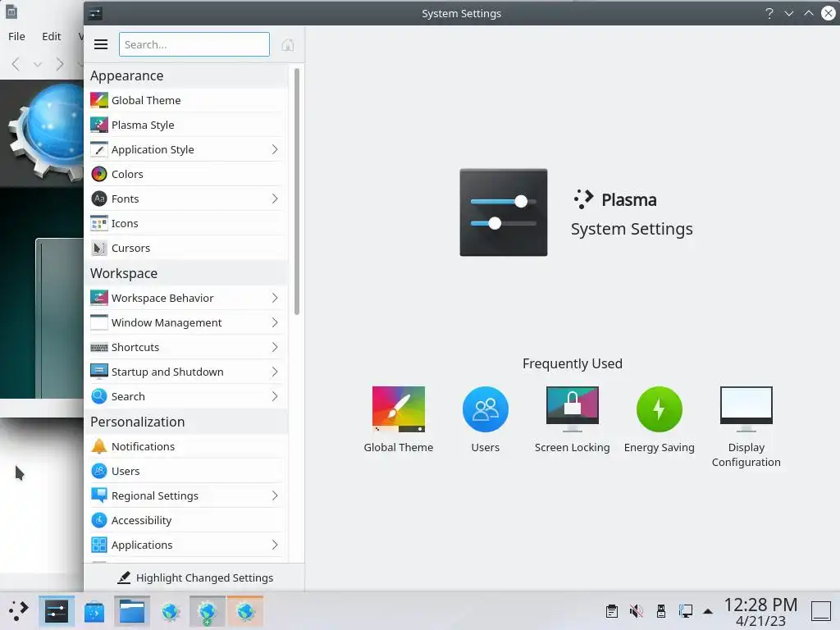Open the File menu in background window

click(16, 36)
